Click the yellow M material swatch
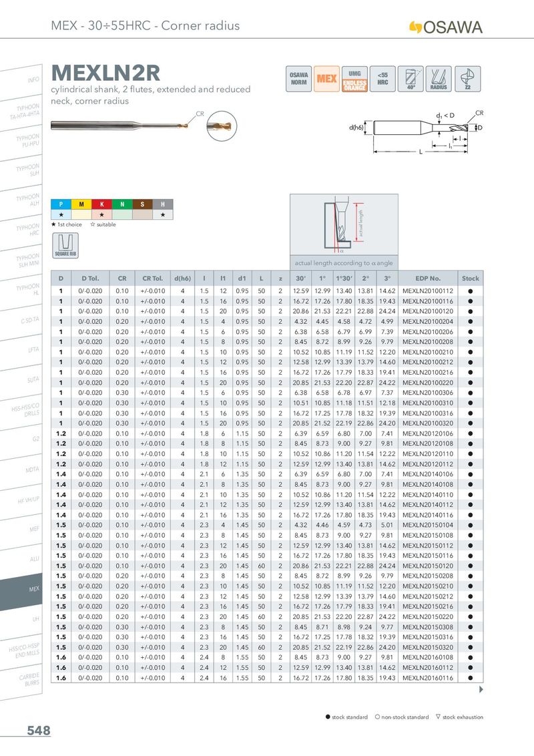This screenshot has height=756, width=534. point(81,204)
